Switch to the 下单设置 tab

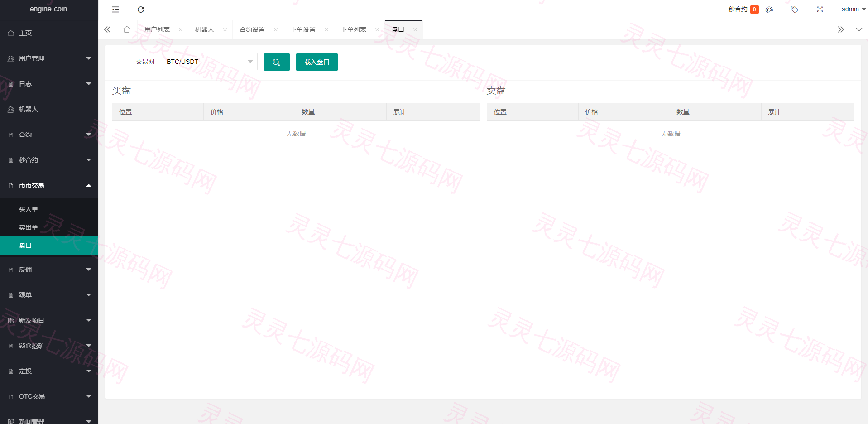tap(303, 29)
